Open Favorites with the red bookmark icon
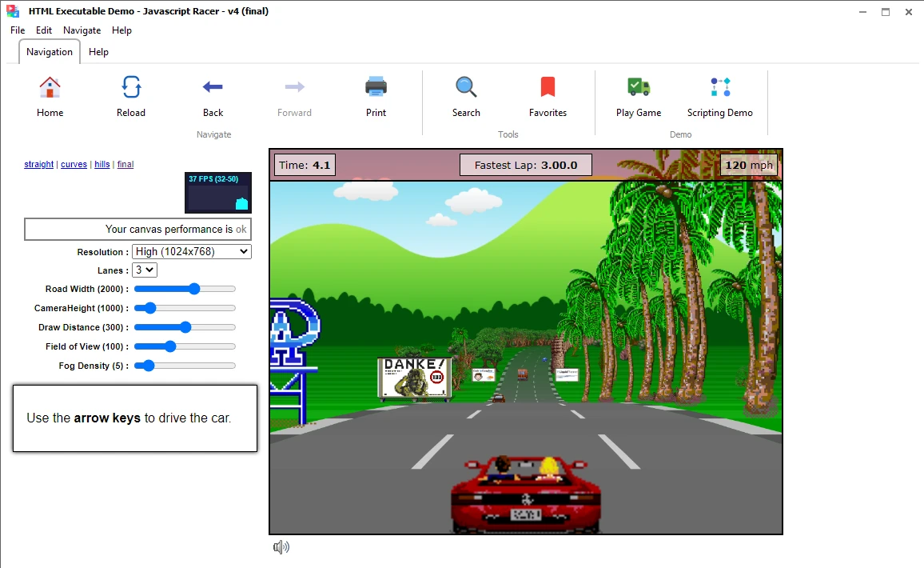Screen dimensions: 924x568 tap(548, 88)
